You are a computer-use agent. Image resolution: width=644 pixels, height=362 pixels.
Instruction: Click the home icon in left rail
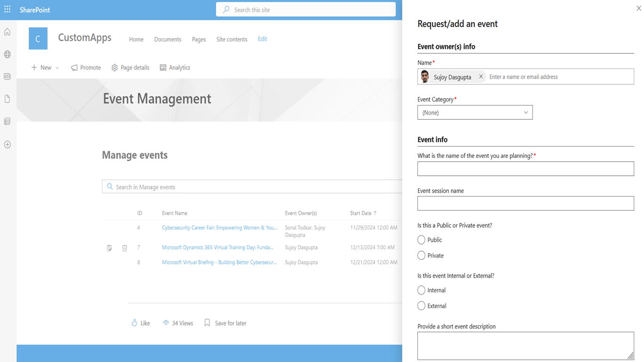click(x=7, y=32)
